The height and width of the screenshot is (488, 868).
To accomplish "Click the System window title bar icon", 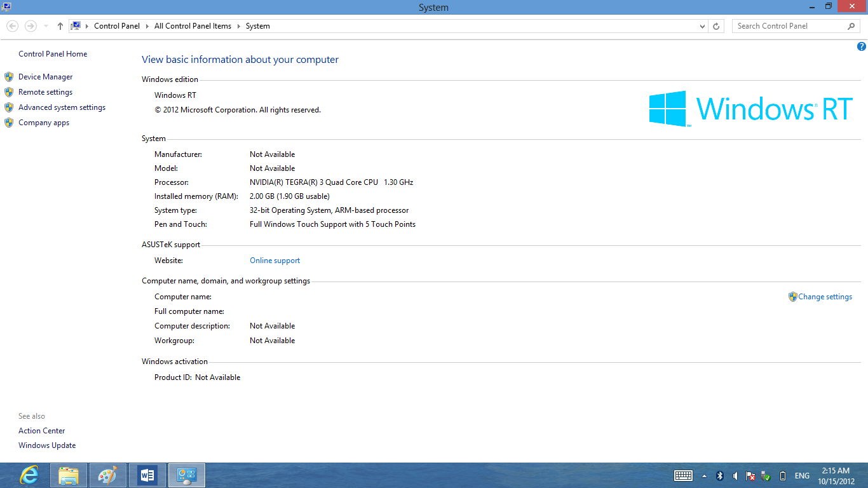I will click(6, 6).
